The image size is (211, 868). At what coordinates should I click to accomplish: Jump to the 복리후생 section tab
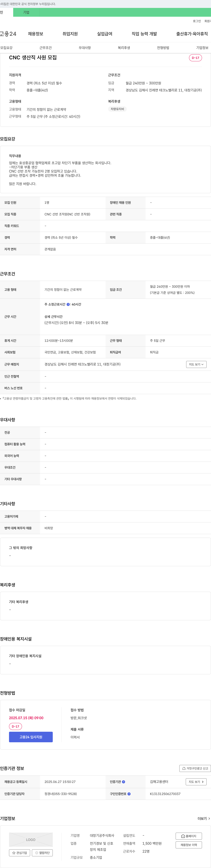pyautogui.click(x=124, y=48)
